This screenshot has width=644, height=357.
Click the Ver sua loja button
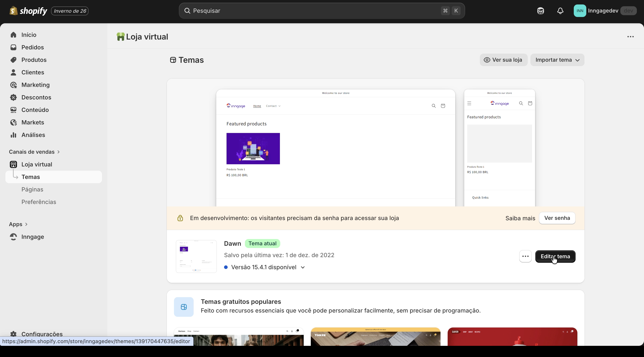(x=503, y=60)
